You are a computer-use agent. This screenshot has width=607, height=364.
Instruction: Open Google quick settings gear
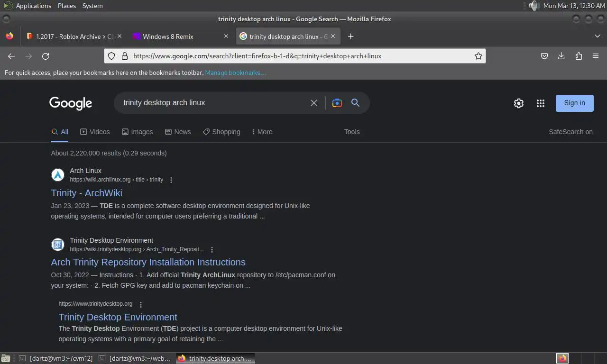pyautogui.click(x=519, y=103)
